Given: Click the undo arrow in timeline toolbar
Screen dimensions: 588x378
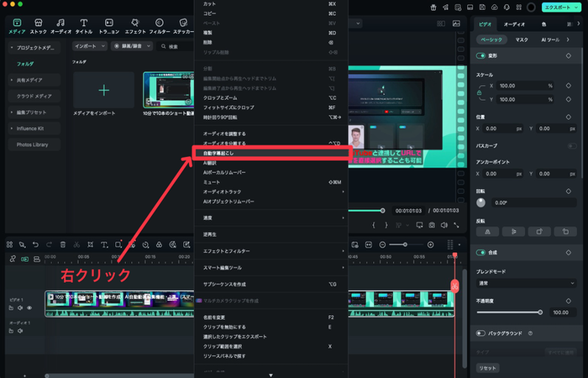Looking at the screenshot, I should click(36, 244).
